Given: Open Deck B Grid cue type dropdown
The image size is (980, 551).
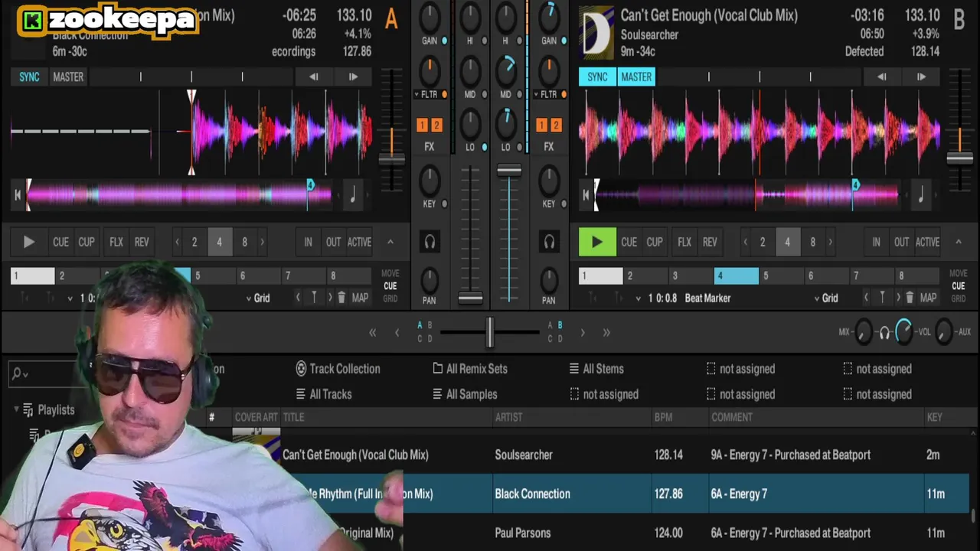Looking at the screenshot, I should (825, 298).
